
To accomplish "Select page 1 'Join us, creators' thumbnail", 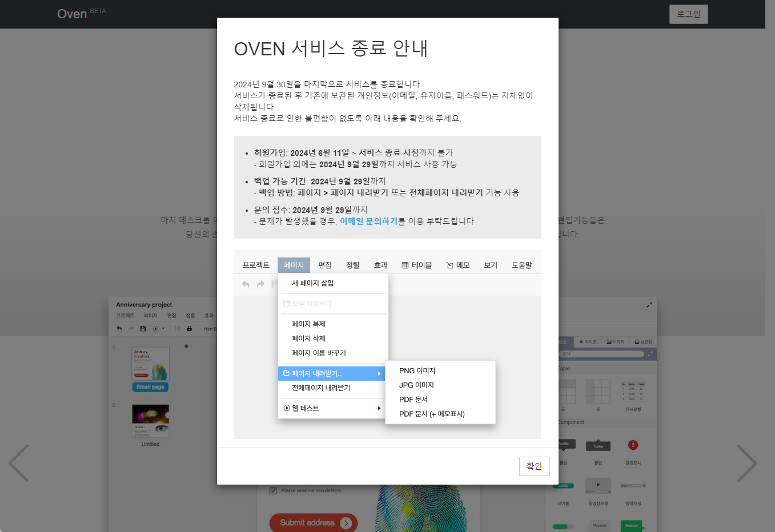I will click(x=151, y=364).
